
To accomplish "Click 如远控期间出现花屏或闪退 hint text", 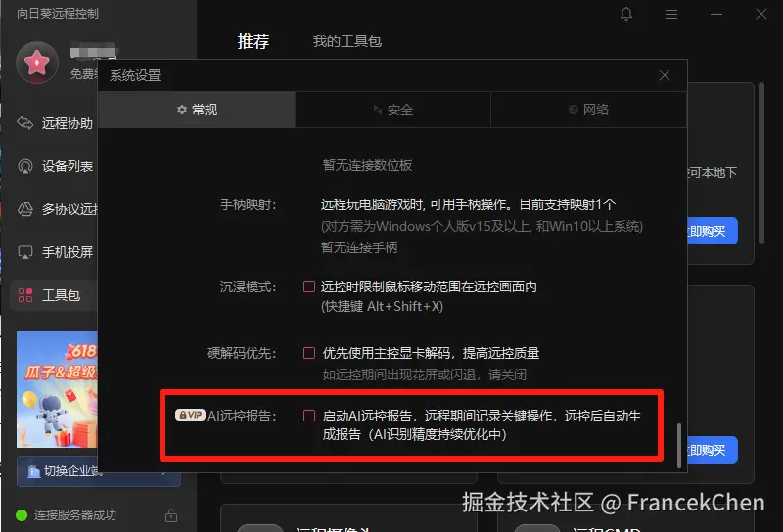I will point(425,375).
